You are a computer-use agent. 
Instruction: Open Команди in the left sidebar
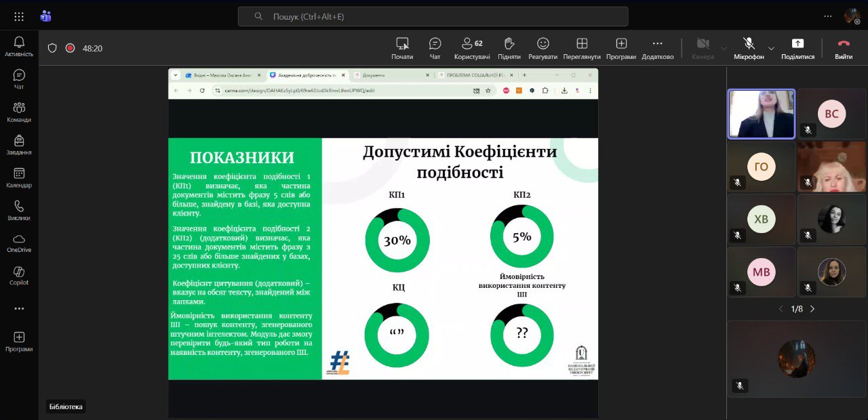coord(19,112)
